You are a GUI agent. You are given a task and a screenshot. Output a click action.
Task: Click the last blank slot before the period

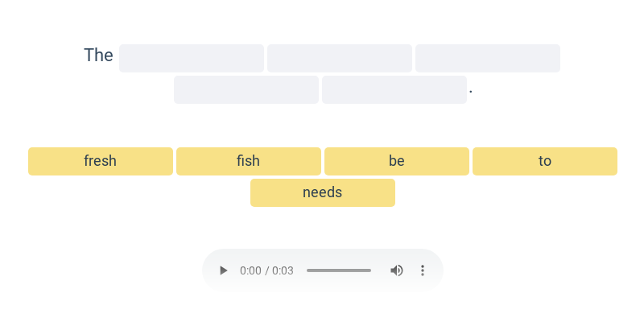point(394,89)
